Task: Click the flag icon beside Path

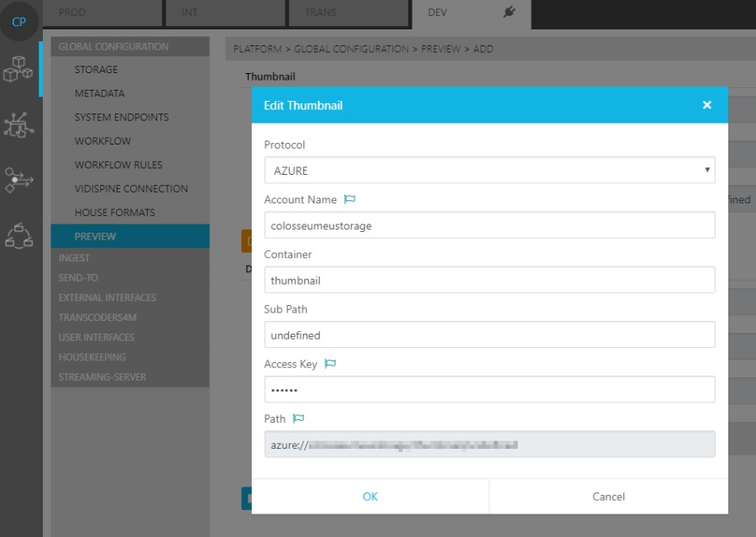Action: coord(298,419)
